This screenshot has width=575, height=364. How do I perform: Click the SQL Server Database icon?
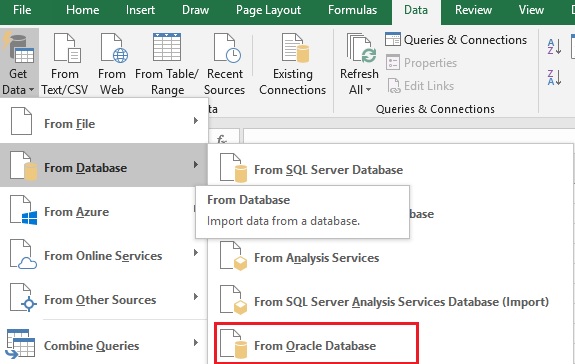coord(233,168)
